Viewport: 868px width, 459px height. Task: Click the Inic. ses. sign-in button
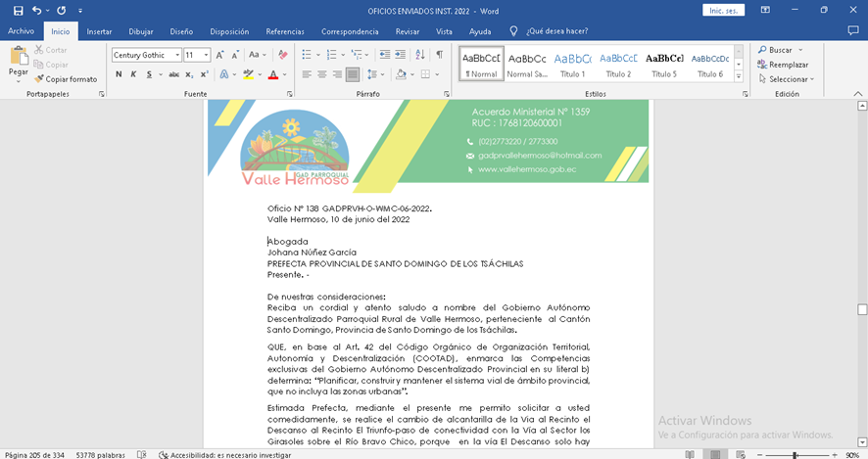(x=724, y=10)
